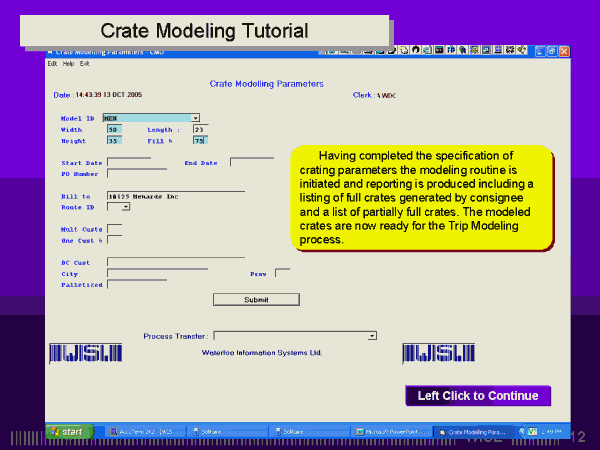Expand the Model ID dropdown
The image size is (600, 450).
tap(195, 118)
